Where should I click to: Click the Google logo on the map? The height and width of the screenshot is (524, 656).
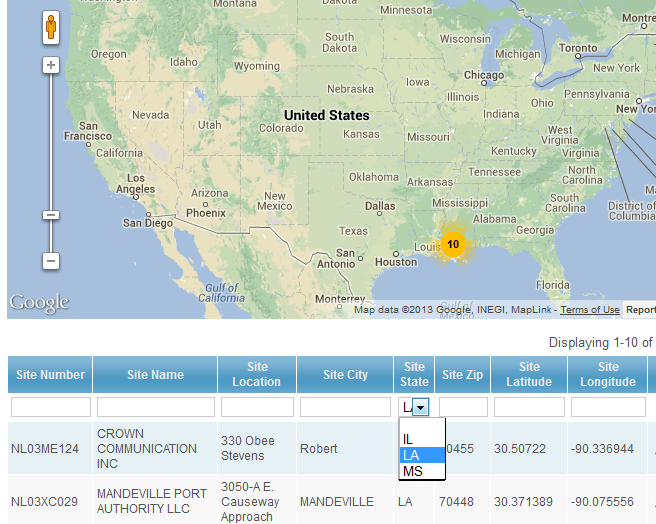(39, 303)
